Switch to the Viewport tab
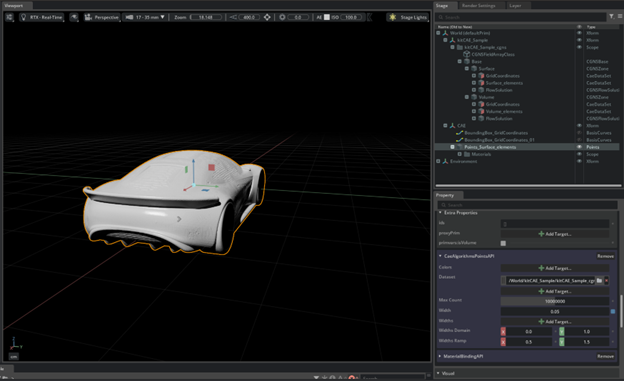624x381 pixels. (x=14, y=6)
